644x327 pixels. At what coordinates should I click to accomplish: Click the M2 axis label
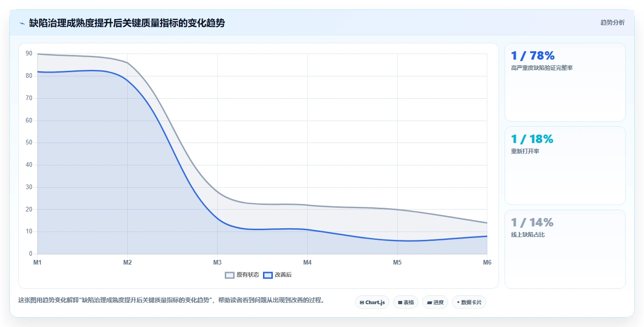point(127,263)
